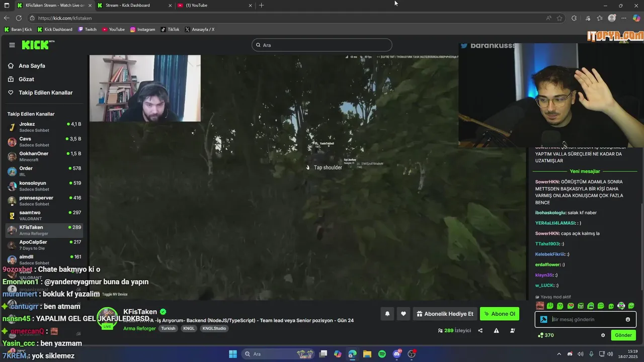Open the prensesperver channel in followed list
The width and height of the screenshot is (644, 362).
(44, 201)
